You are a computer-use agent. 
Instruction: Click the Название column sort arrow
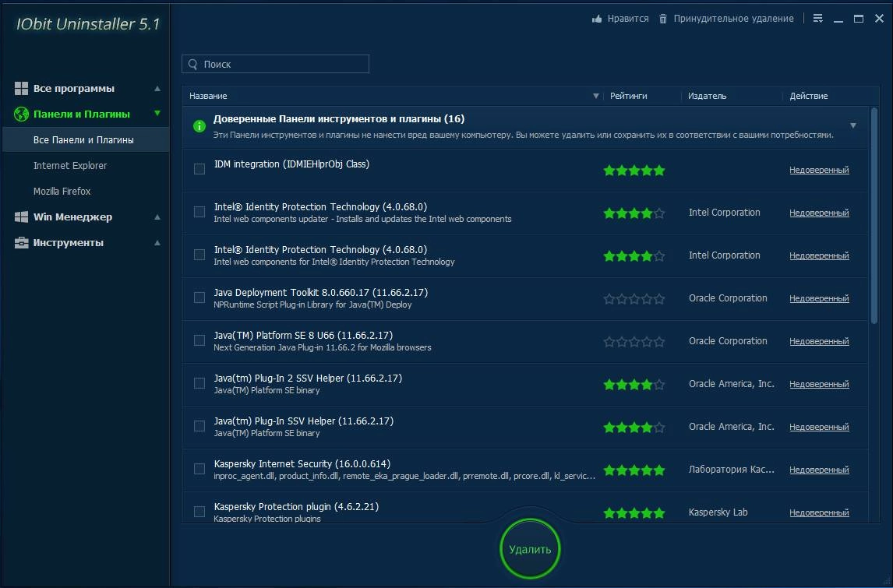pyautogui.click(x=595, y=96)
